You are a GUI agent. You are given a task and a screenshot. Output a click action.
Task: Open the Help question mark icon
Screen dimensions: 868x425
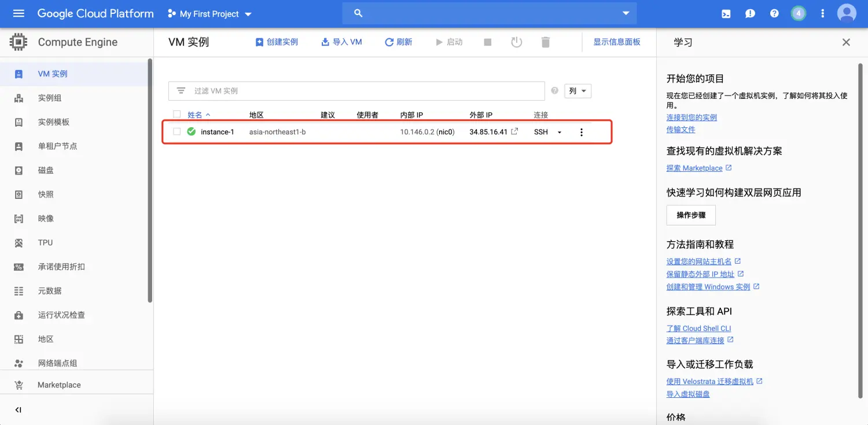[x=774, y=13]
